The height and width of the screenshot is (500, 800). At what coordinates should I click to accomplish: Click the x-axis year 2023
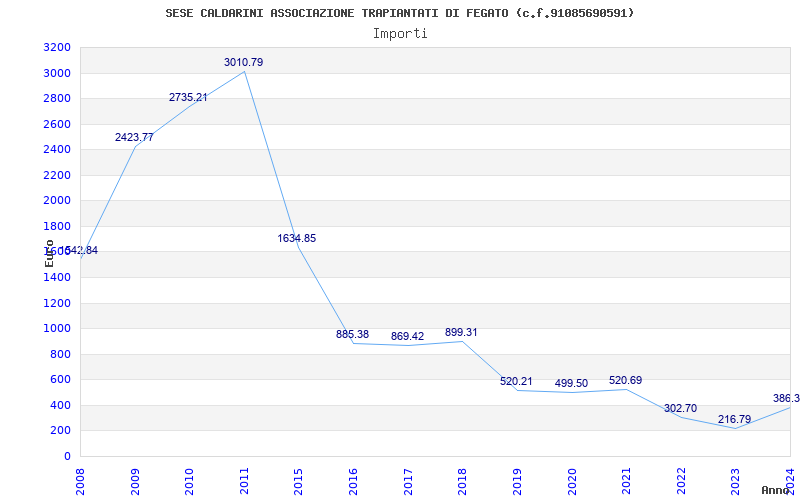(735, 481)
